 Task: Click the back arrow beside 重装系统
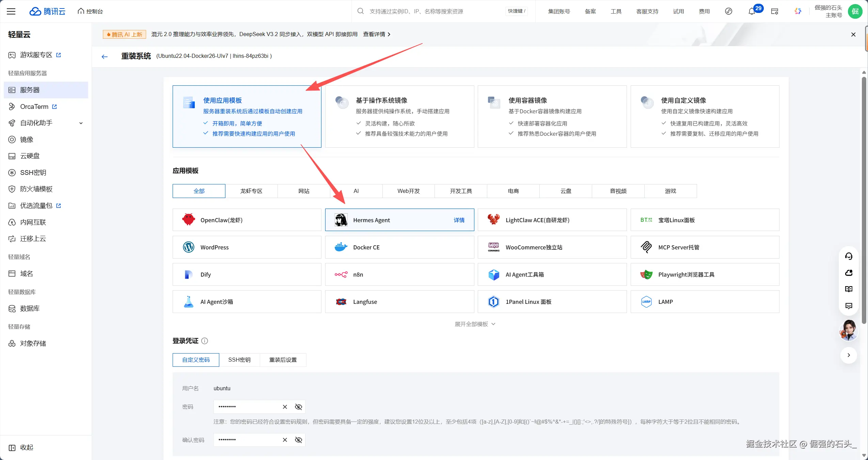pyautogui.click(x=105, y=56)
